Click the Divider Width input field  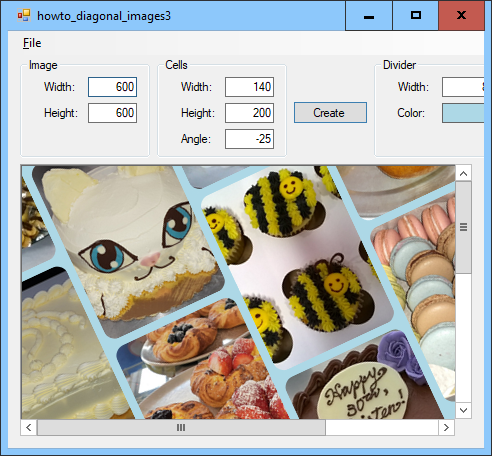[x=463, y=87]
